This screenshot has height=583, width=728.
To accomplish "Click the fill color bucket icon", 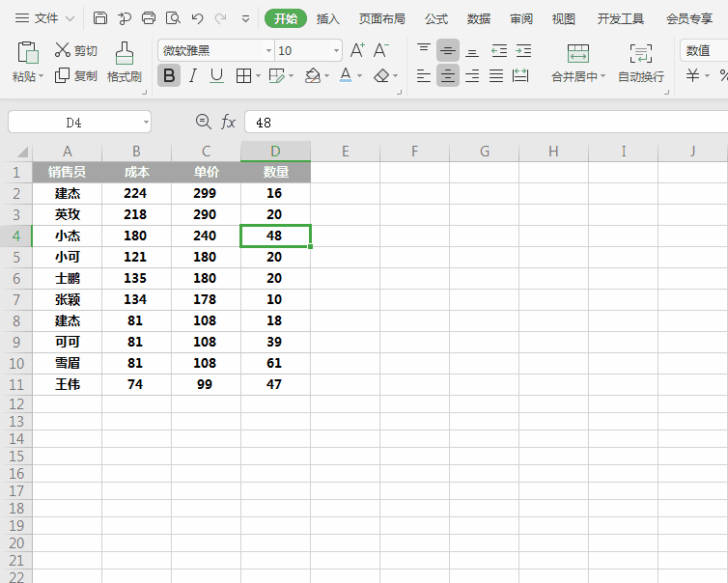I will tap(313, 75).
